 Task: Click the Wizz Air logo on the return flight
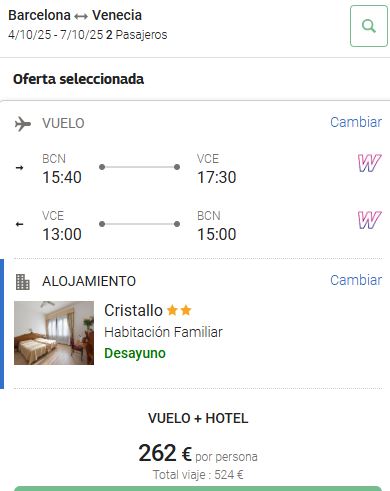pyautogui.click(x=369, y=220)
